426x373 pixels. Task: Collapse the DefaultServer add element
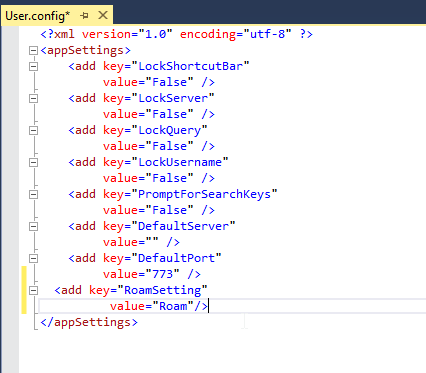tap(33, 227)
